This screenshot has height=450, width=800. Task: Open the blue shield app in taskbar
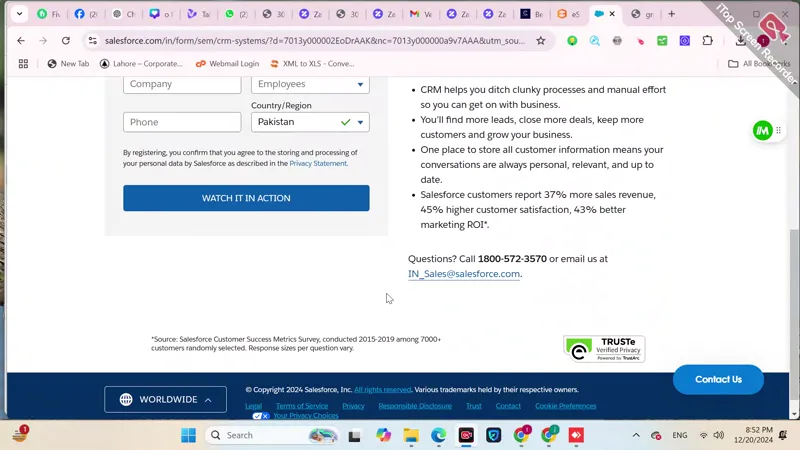coord(493,435)
